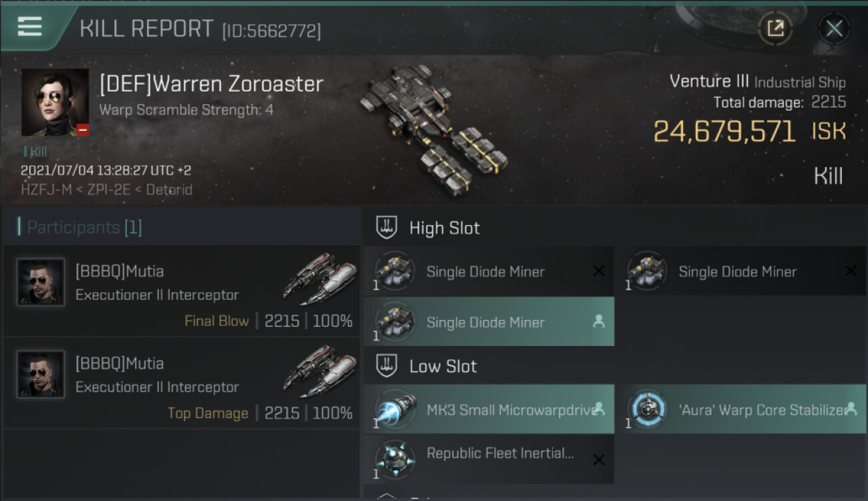Open the hamburger menu icon
Screen dimensions: 868x501
point(30,27)
